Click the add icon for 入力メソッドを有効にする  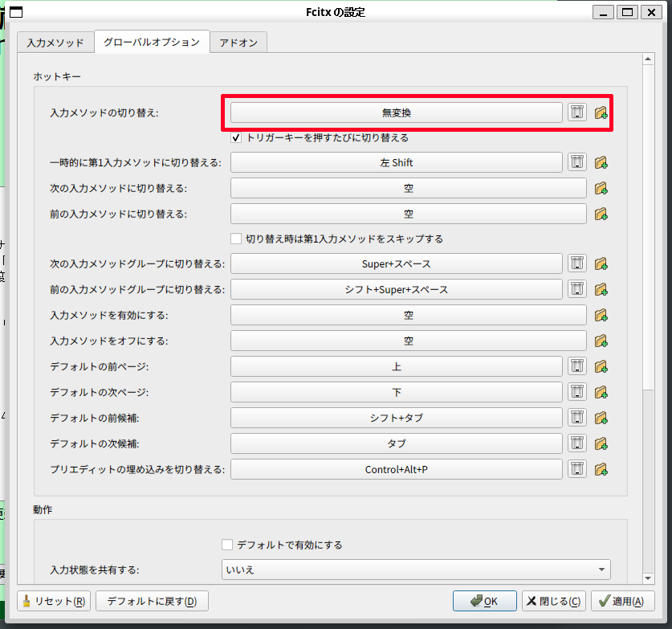tap(601, 315)
